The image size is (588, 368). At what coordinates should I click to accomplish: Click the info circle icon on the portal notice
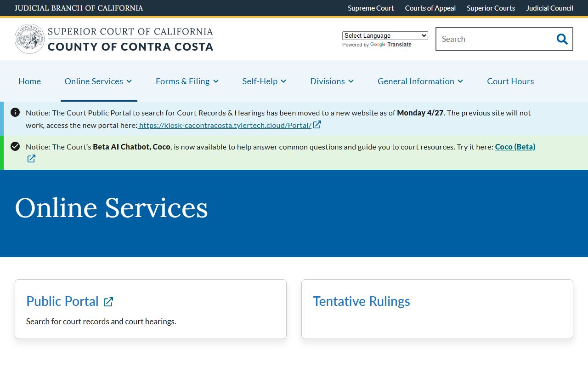tap(15, 112)
